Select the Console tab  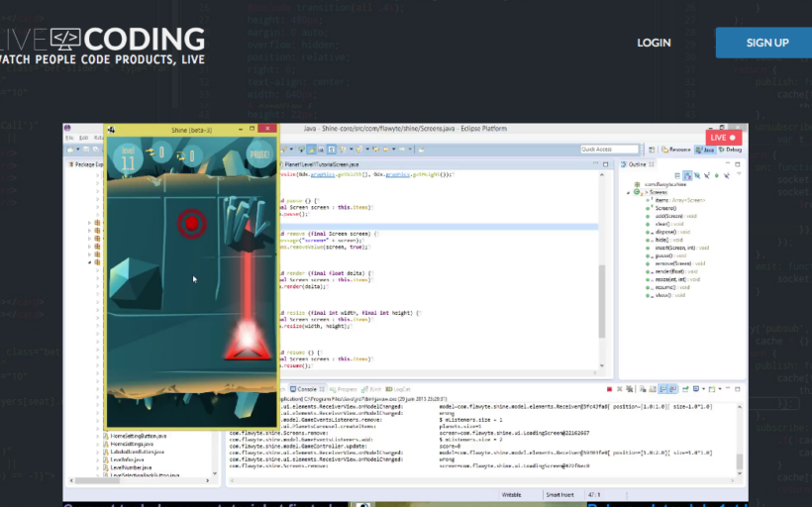pos(309,390)
